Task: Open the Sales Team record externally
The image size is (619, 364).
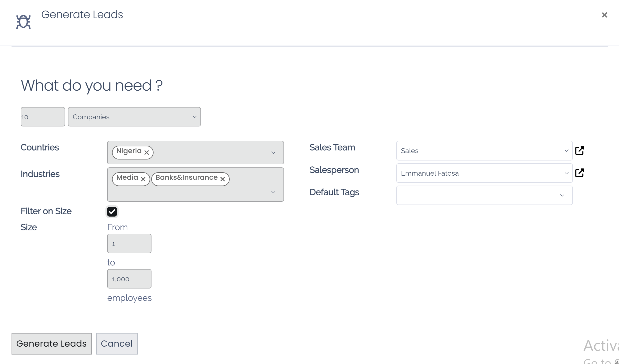Action: pos(580,151)
